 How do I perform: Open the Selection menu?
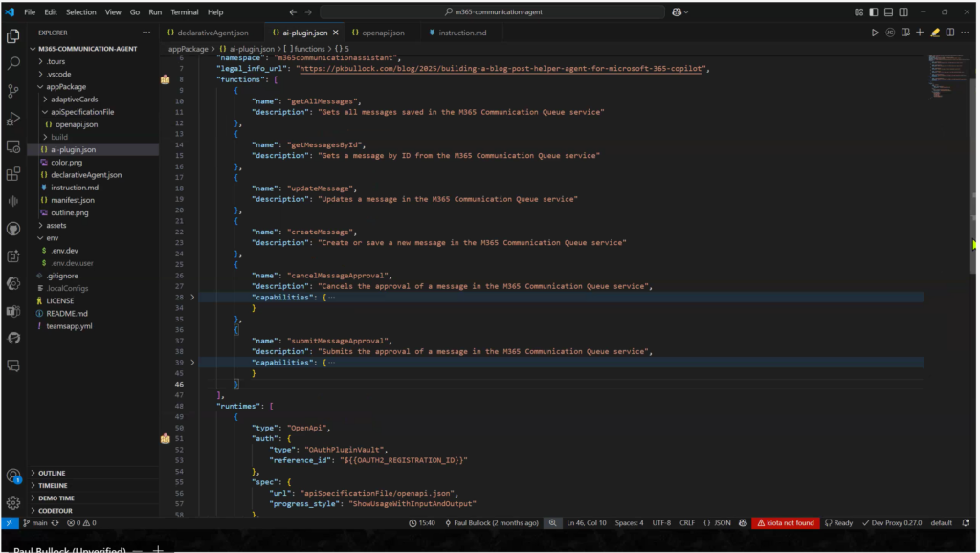click(x=81, y=11)
